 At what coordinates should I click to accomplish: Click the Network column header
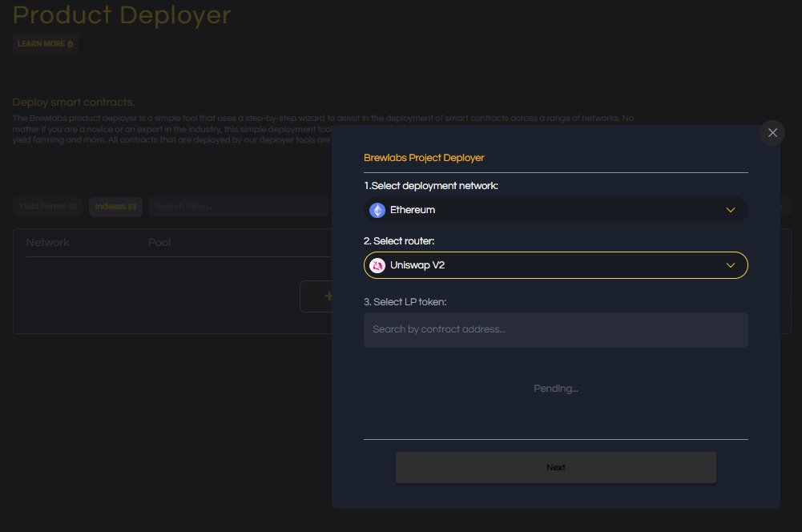tap(47, 243)
